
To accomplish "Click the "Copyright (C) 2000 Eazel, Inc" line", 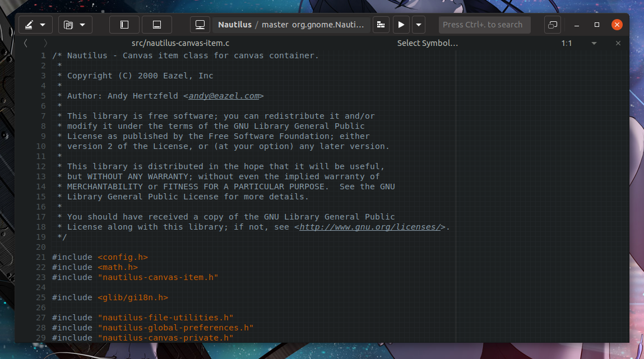I will click(140, 76).
